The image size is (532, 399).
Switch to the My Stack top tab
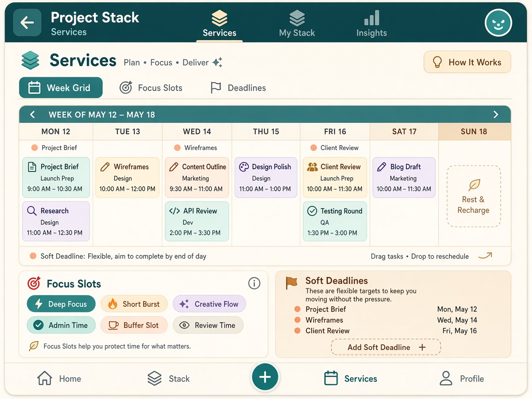coord(297,24)
